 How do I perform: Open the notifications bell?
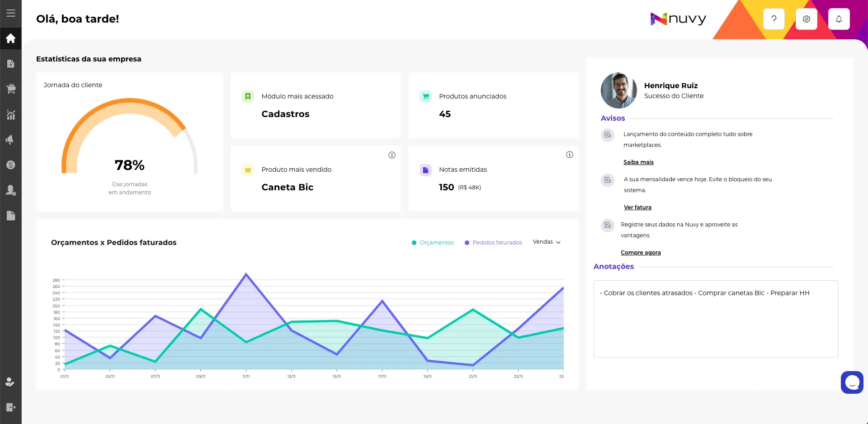[839, 19]
